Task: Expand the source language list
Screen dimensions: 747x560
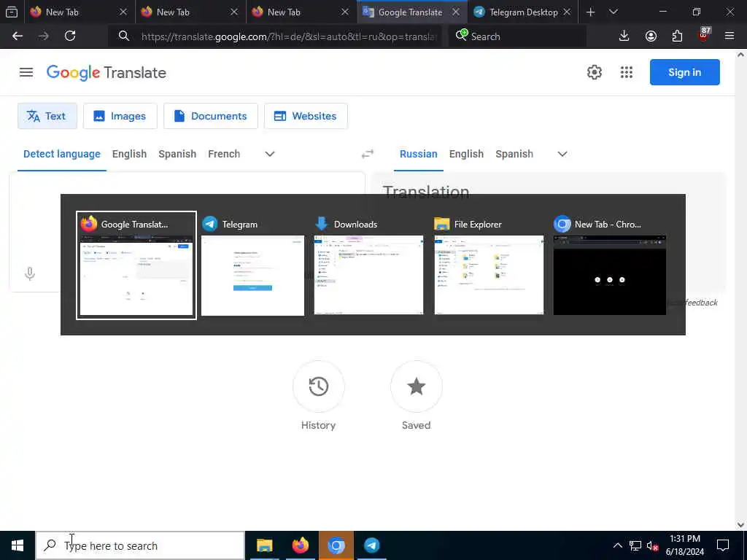Action: click(x=270, y=154)
